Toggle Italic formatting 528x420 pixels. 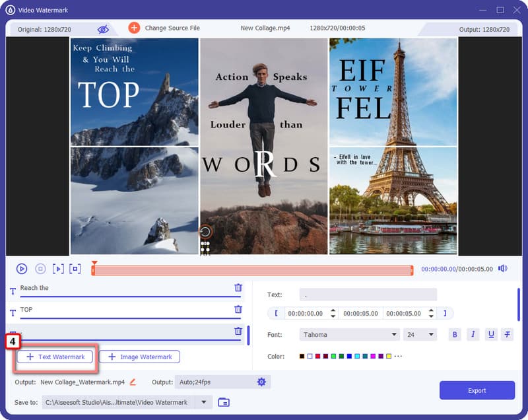click(473, 334)
